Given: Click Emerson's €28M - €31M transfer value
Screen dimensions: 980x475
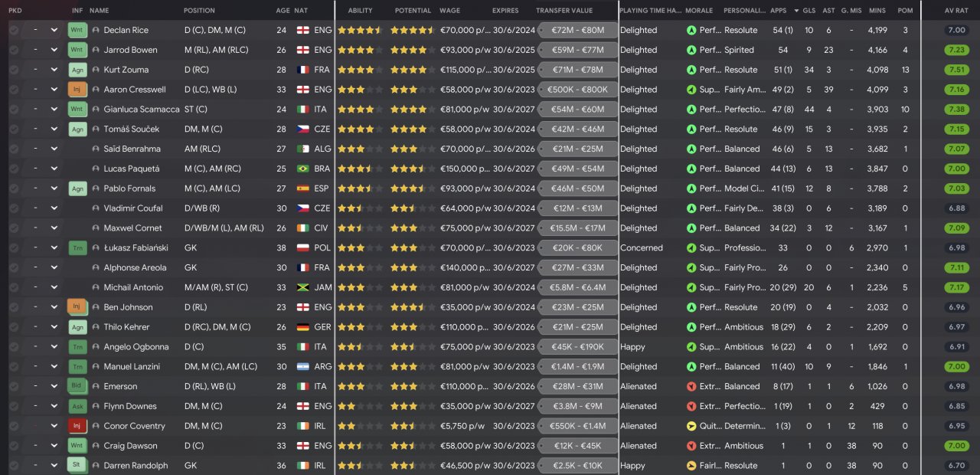Looking at the screenshot, I should click(577, 387).
